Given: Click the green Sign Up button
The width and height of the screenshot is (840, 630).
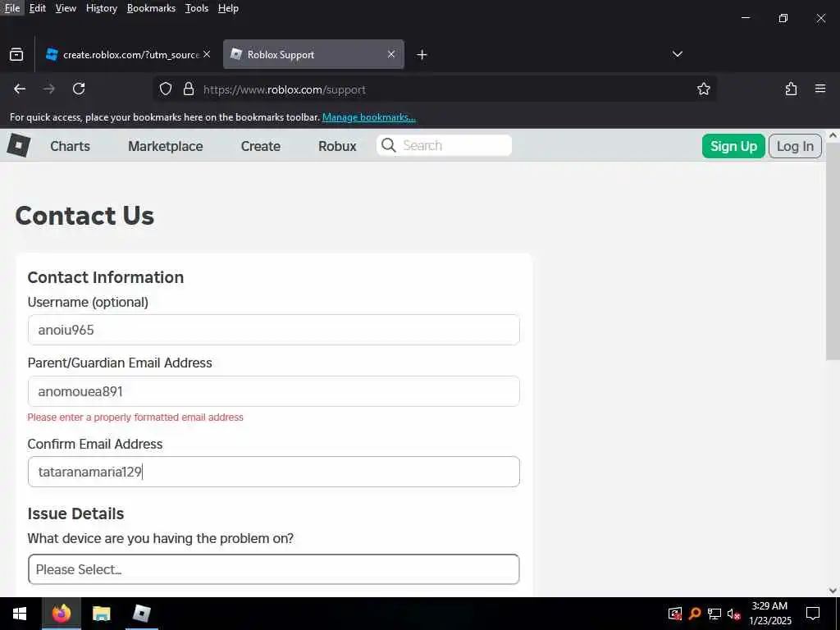Looking at the screenshot, I should click(733, 146).
